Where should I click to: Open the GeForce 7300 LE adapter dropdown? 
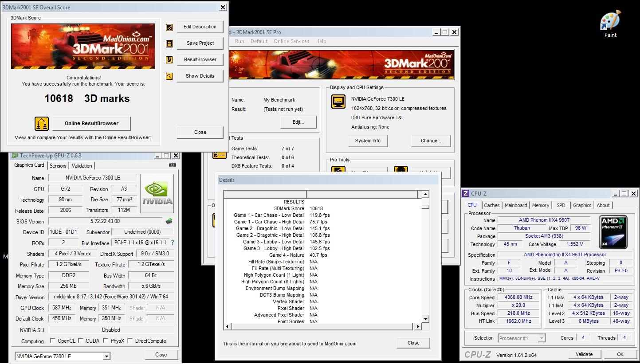click(106, 356)
